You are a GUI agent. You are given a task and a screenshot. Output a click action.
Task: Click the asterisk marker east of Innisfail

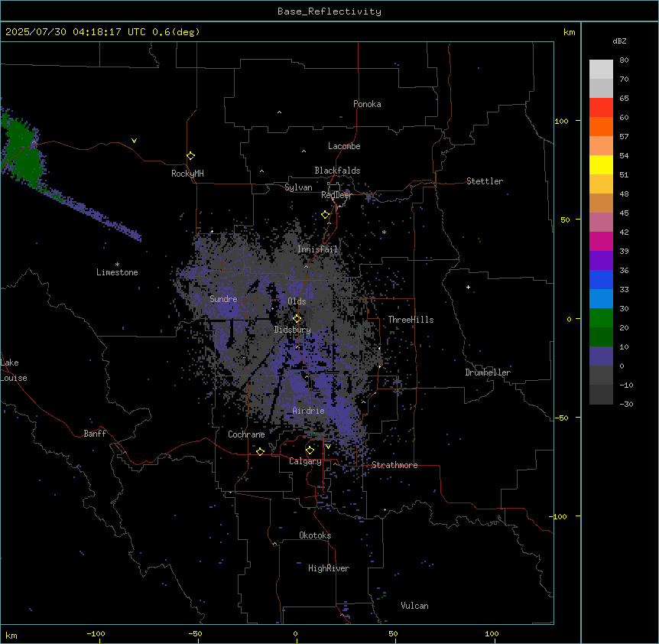[x=384, y=232]
